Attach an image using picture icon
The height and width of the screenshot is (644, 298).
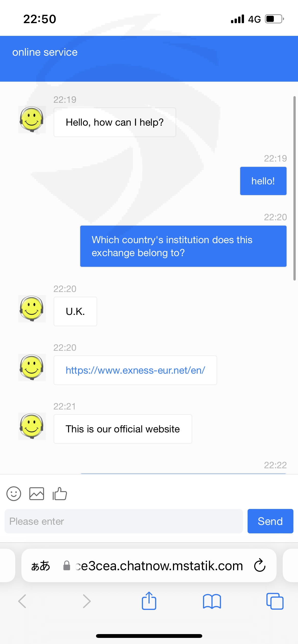(37, 494)
